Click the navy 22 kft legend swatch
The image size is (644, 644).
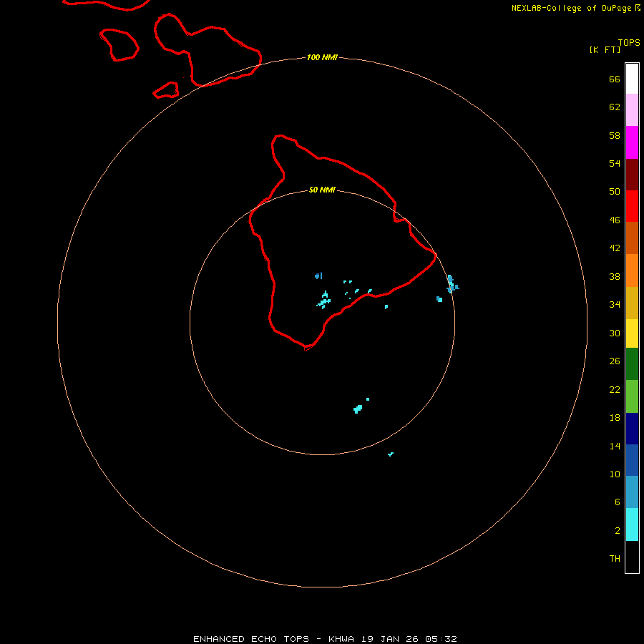(632, 429)
